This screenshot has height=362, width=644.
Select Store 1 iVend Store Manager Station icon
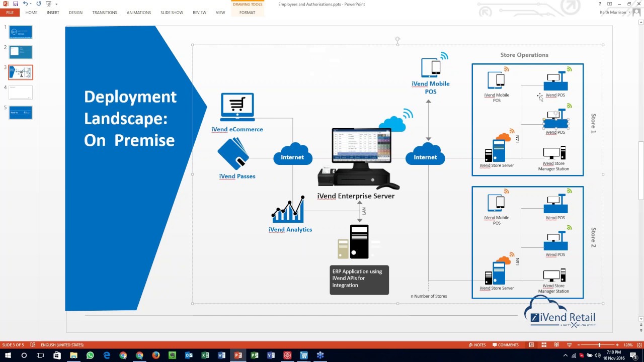(x=554, y=153)
